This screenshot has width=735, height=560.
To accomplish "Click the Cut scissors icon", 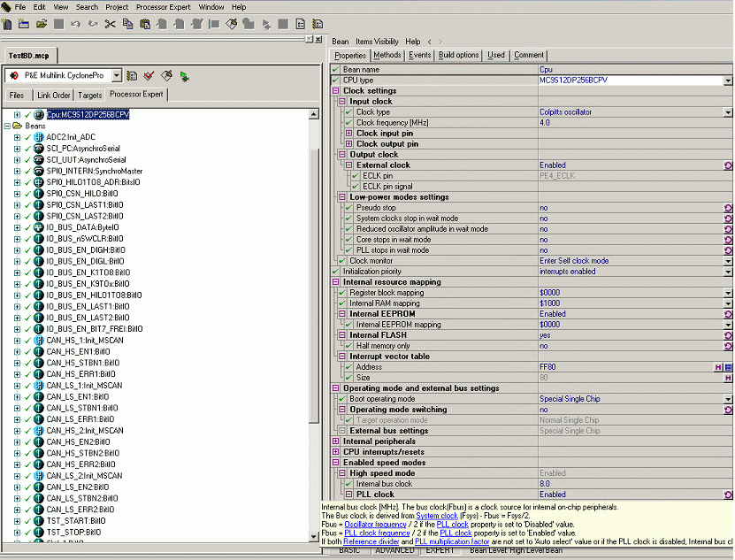I will [111, 25].
